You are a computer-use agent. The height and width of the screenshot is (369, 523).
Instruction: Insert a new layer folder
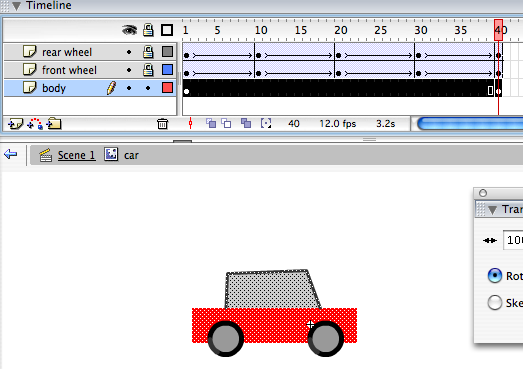pyautogui.click(x=54, y=124)
